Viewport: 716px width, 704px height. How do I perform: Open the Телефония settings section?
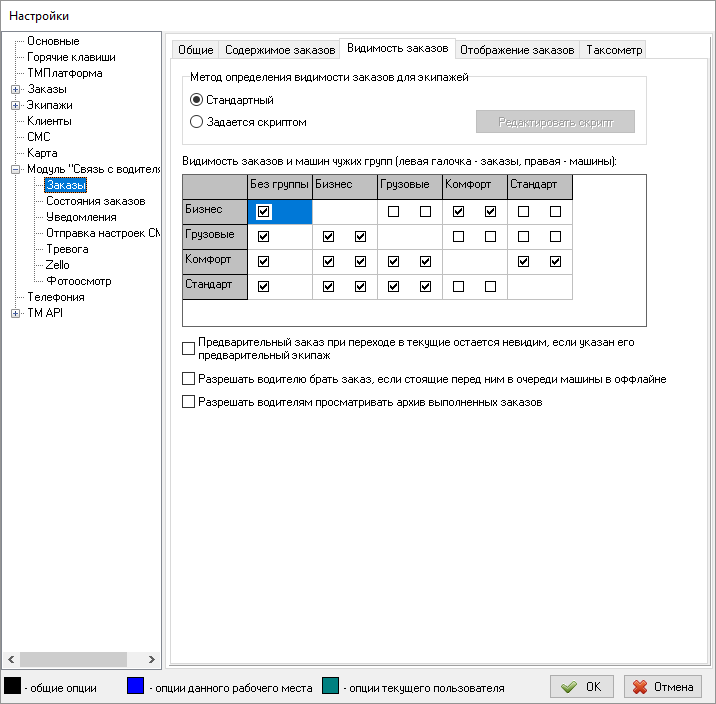click(56, 297)
